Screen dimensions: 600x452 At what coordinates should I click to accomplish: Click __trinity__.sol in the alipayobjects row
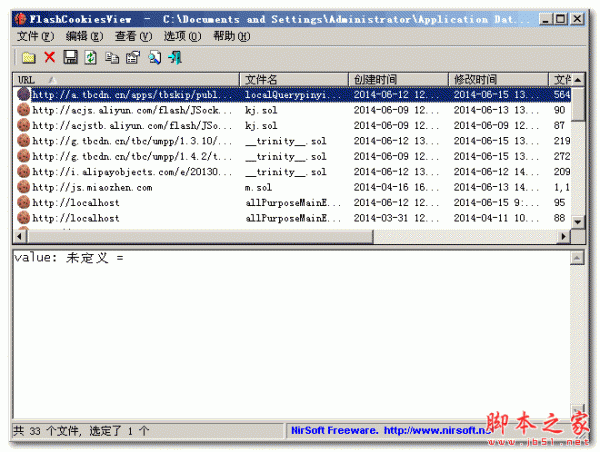[286, 172]
